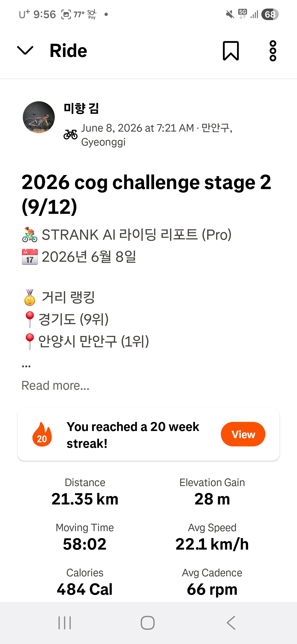Toggle the bookmark icon to save activity
The height and width of the screenshot is (644, 297).
(x=231, y=51)
